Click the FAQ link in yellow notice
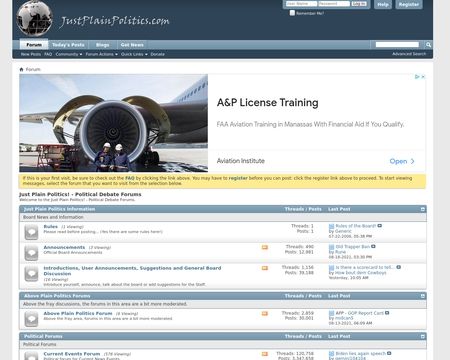This screenshot has height=360, width=450. 130,178
